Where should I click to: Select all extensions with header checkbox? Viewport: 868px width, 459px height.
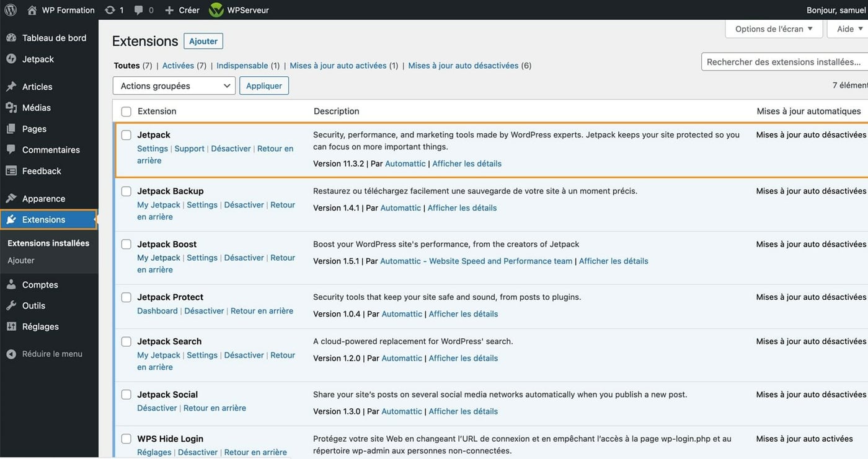(126, 111)
